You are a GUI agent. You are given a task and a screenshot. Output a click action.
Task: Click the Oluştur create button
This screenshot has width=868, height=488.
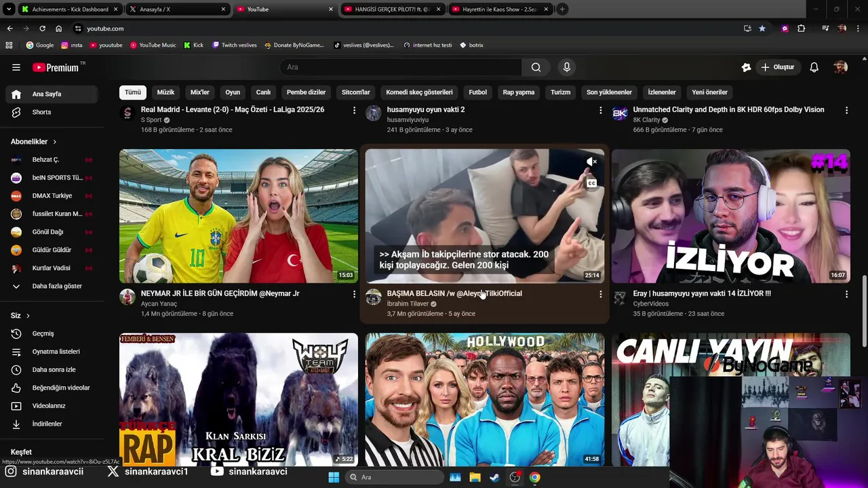[777, 67]
